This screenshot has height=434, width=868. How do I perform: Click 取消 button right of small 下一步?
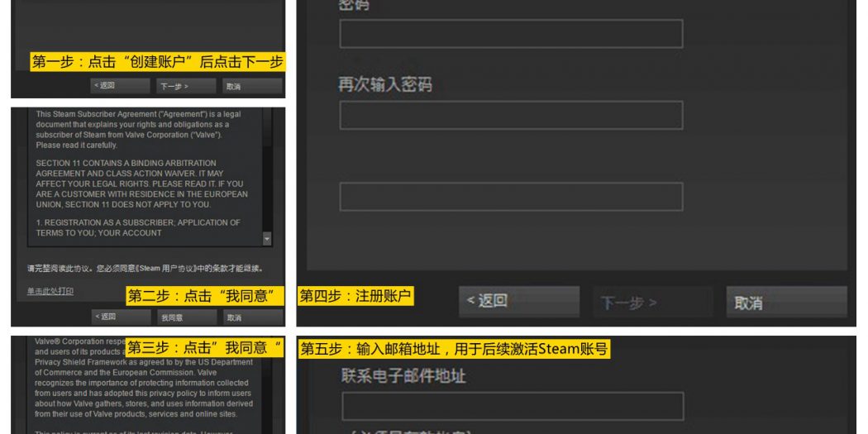click(x=252, y=86)
